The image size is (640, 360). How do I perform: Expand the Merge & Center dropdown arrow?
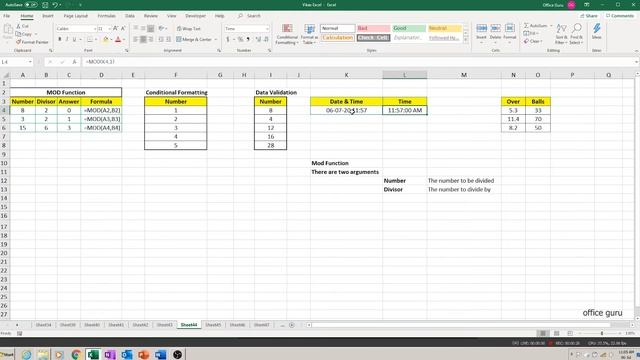click(216, 40)
